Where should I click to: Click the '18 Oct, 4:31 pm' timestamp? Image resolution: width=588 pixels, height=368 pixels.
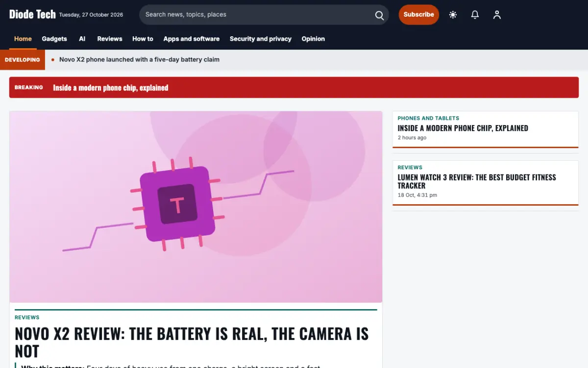(x=417, y=195)
